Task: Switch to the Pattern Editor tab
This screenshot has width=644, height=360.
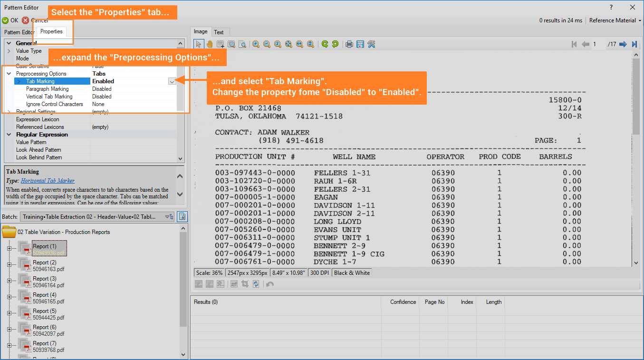Action: pos(18,32)
